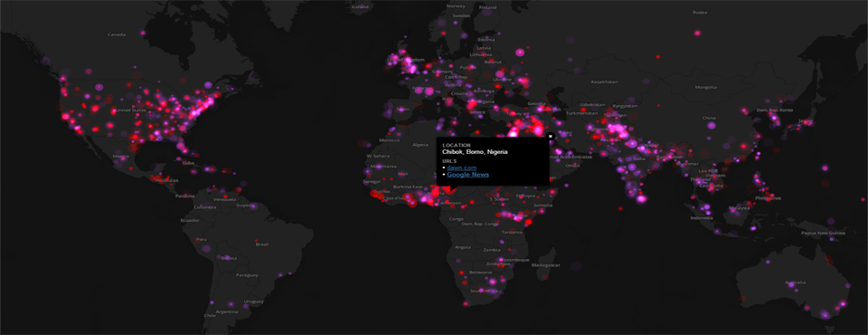Image resolution: width=868 pixels, height=335 pixels.
Task: Select the pink marker in northern Canada
Action: pos(143,33)
